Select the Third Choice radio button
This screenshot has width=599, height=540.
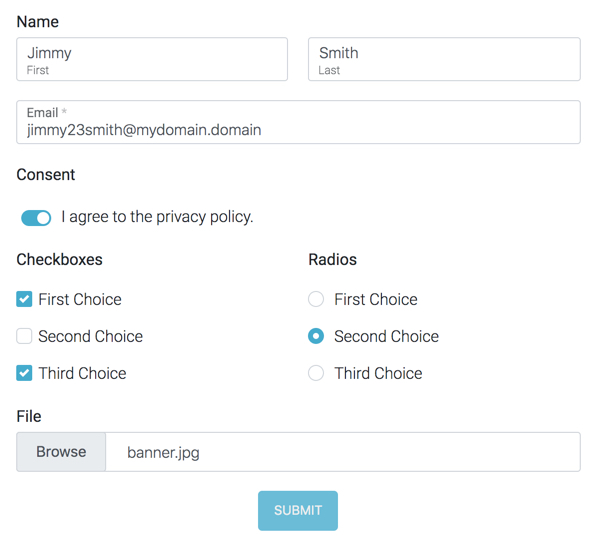pyautogui.click(x=316, y=373)
